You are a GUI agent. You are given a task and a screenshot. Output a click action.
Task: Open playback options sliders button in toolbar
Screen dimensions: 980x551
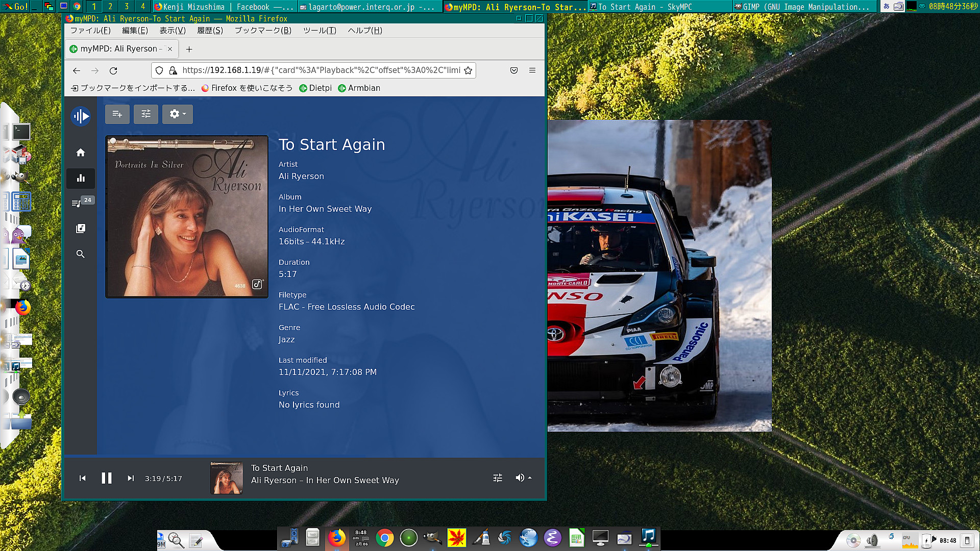146,114
